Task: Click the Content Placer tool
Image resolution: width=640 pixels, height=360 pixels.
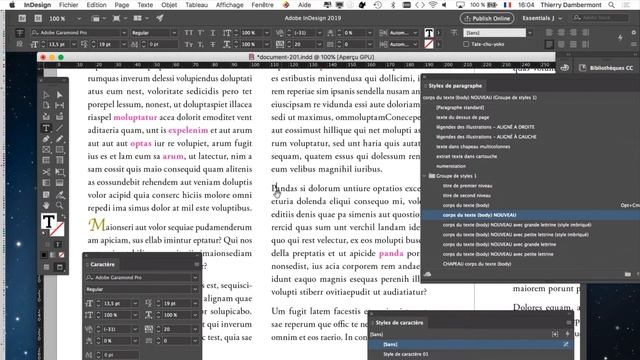Action: click(60, 117)
